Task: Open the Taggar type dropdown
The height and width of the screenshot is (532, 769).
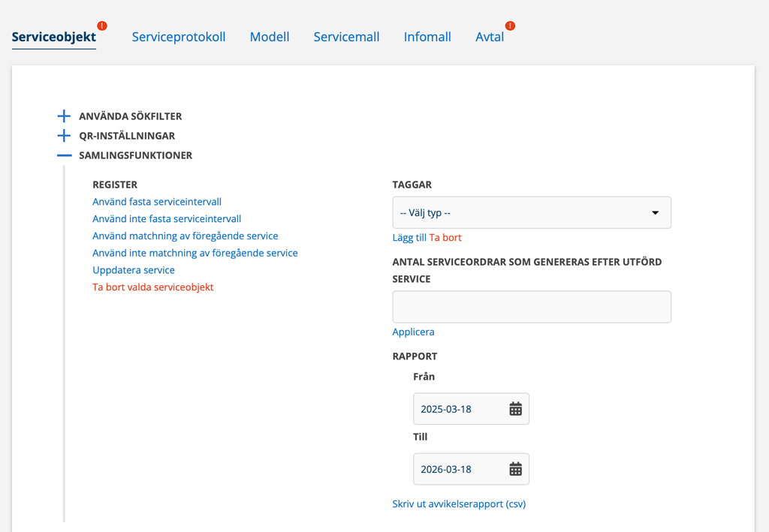Action: click(x=531, y=213)
